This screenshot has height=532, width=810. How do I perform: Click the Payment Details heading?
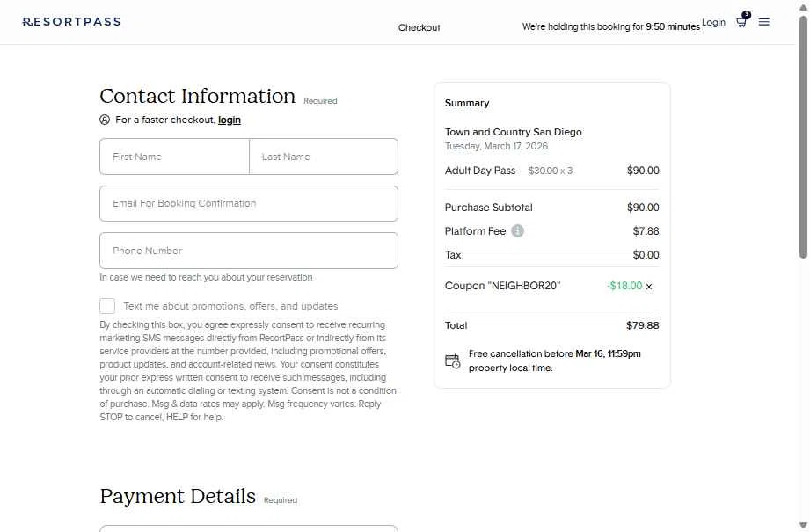(x=178, y=497)
